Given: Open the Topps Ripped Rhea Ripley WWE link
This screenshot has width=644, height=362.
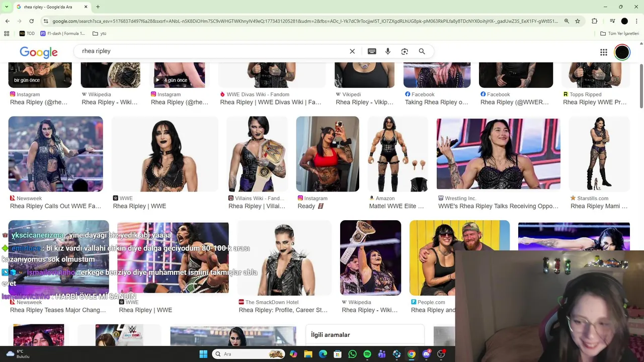Looking at the screenshot, I should coord(595,102).
